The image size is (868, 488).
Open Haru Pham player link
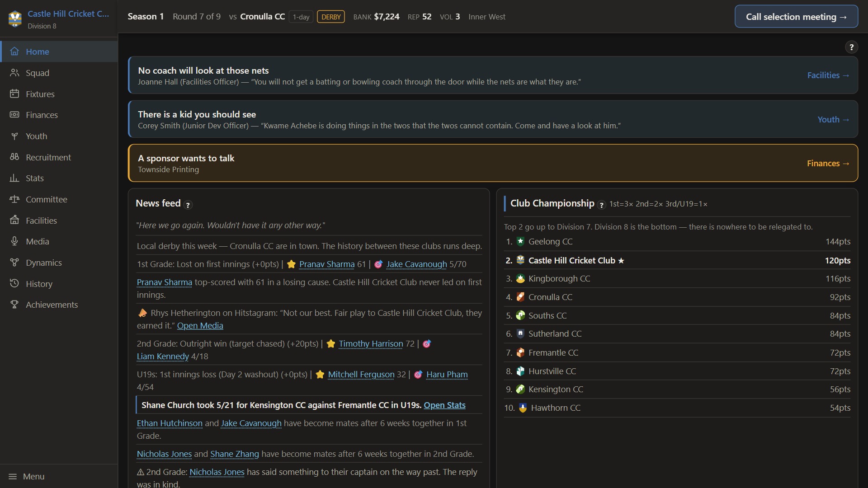coord(447,374)
